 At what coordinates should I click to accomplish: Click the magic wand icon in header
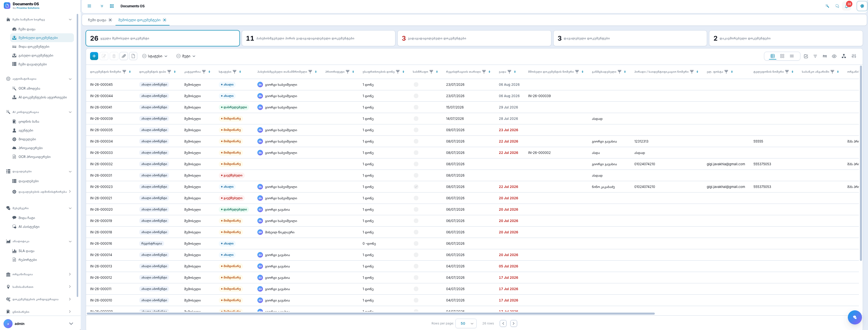827,6
